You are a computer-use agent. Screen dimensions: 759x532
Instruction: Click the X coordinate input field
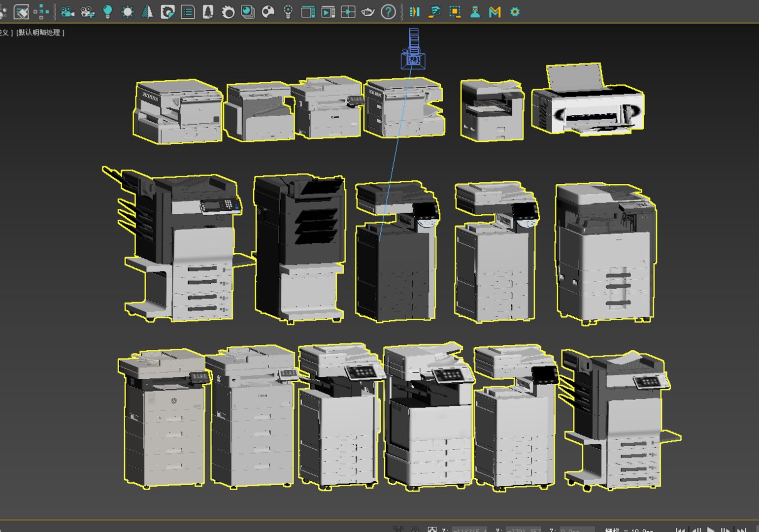[x=469, y=530]
